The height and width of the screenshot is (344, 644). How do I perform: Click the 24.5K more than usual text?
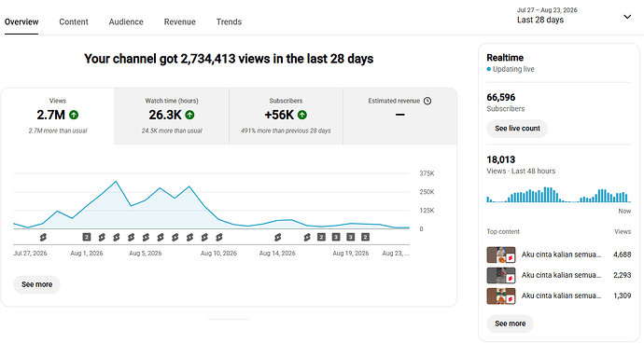[x=172, y=131]
